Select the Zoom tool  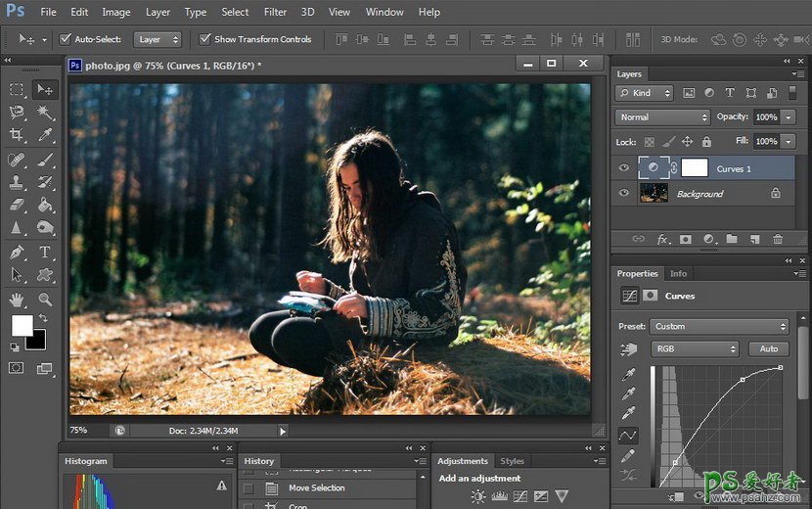coord(45,300)
